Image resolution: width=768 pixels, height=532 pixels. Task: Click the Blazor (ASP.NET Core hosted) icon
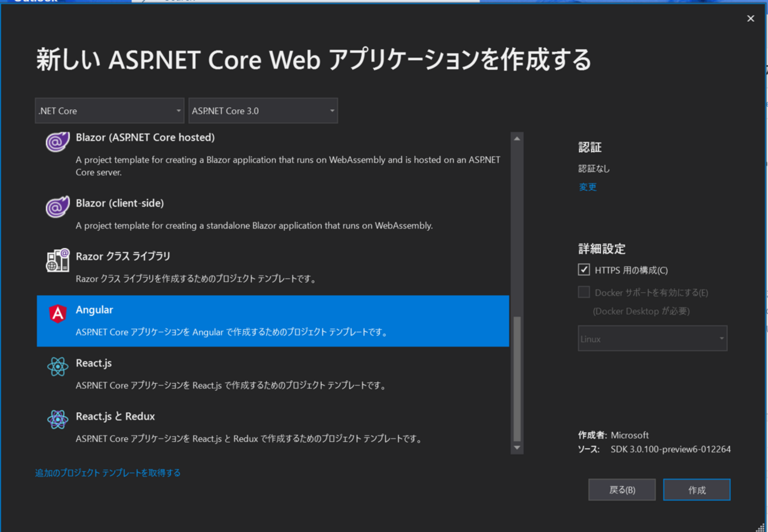[58, 142]
